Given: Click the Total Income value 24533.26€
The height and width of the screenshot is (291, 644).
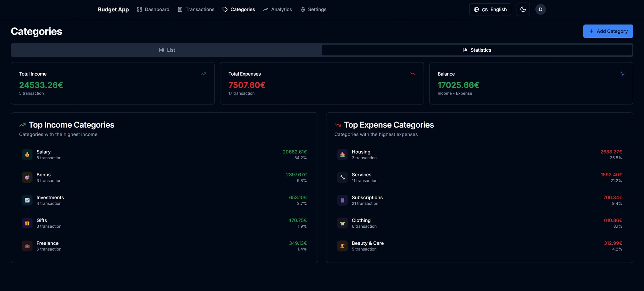Looking at the screenshot, I should 41,85.
